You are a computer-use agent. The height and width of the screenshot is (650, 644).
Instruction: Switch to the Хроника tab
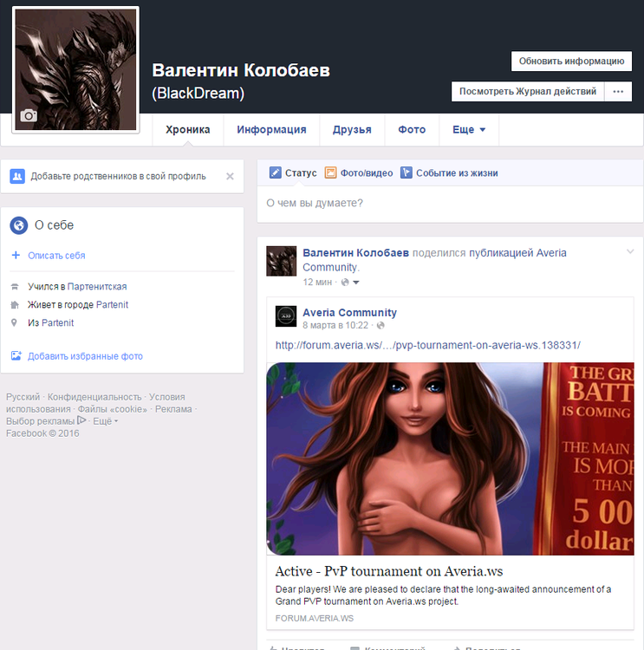188,130
